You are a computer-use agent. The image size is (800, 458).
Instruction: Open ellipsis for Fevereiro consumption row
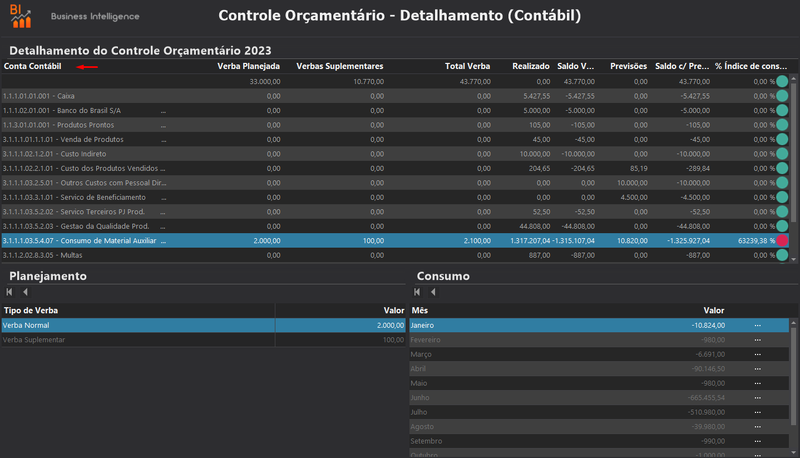[x=758, y=340]
